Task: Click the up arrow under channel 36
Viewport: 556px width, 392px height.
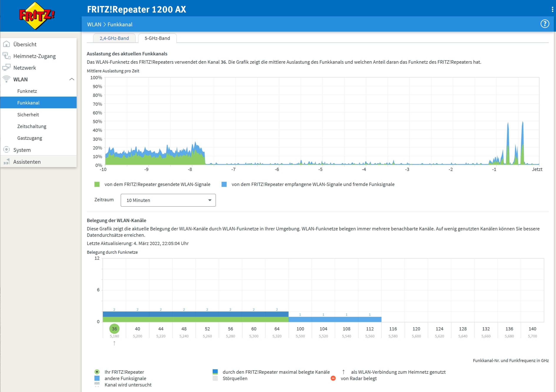Action: [114, 343]
